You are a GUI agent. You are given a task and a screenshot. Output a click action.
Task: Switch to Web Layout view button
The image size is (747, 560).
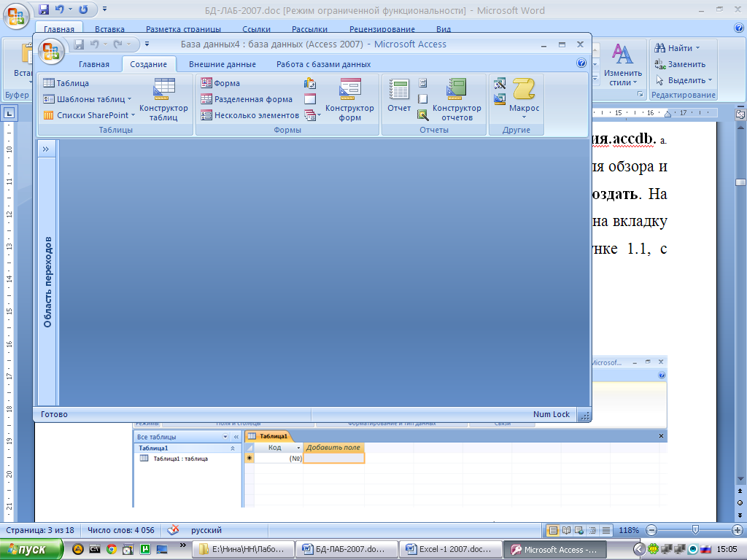(579, 530)
